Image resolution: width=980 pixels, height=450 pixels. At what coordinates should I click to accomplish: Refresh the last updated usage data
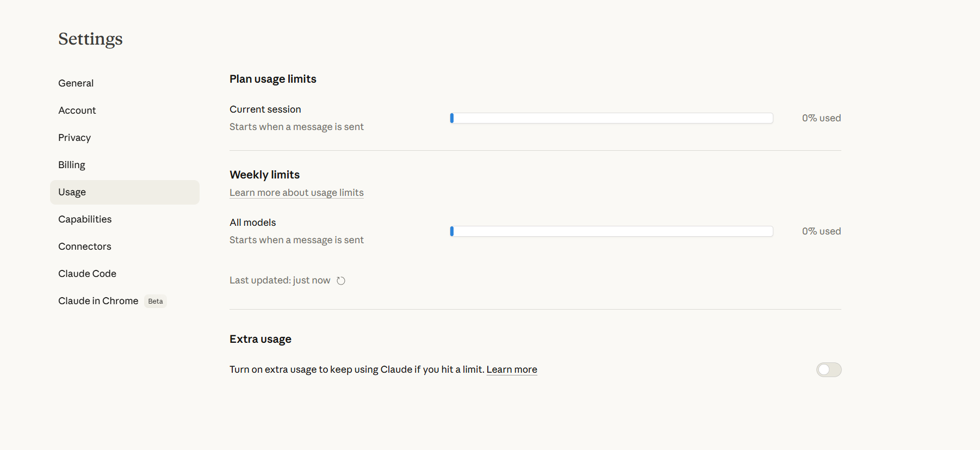pyautogui.click(x=341, y=281)
